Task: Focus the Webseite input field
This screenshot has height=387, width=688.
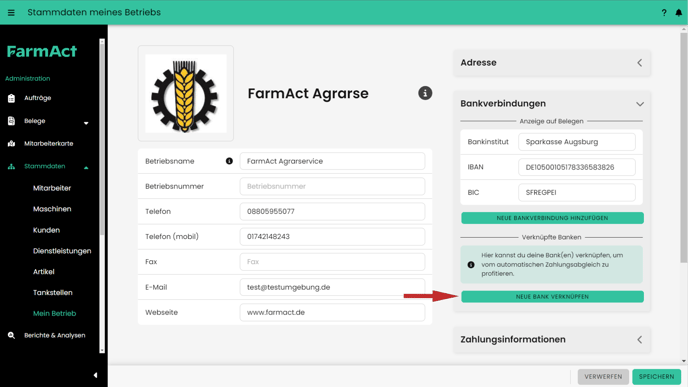Action: (x=332, y=312)
